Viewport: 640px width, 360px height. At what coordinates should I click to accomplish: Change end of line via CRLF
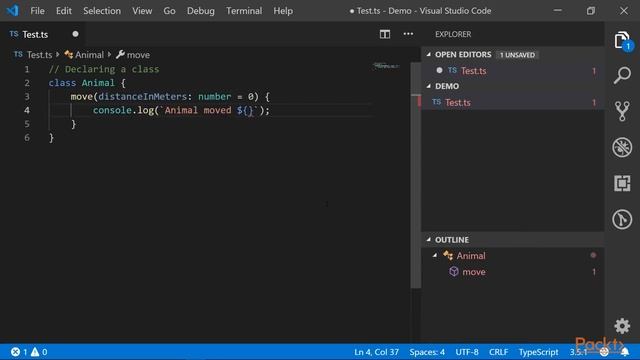[498, 352]
